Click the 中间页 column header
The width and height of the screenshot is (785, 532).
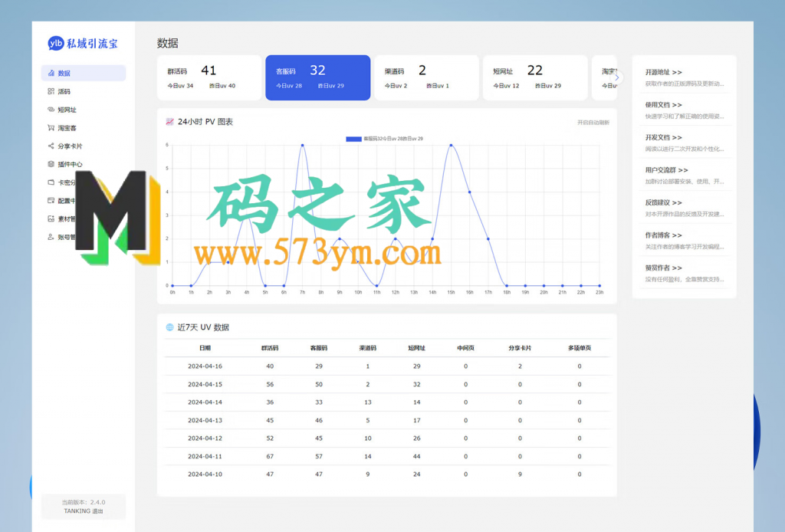click(465, 348)
